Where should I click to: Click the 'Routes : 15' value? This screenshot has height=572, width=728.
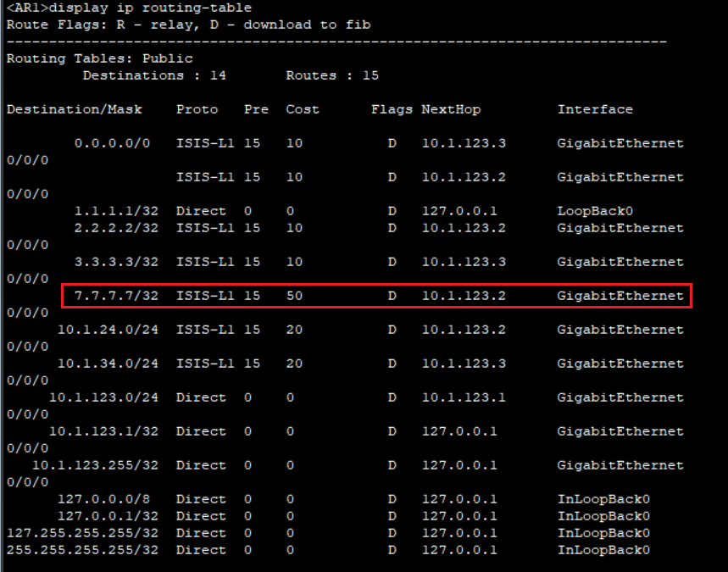tap(332, 75)
